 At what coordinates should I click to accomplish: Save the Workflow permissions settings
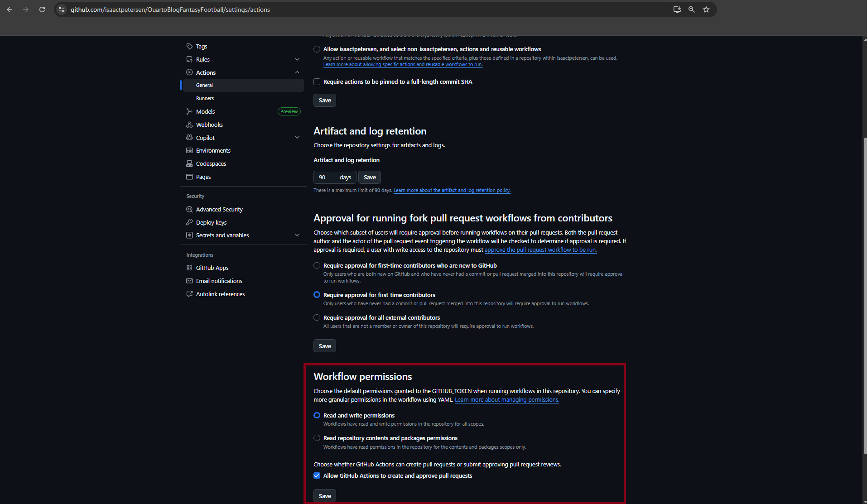pyautogui.click(x=325, y=496)
